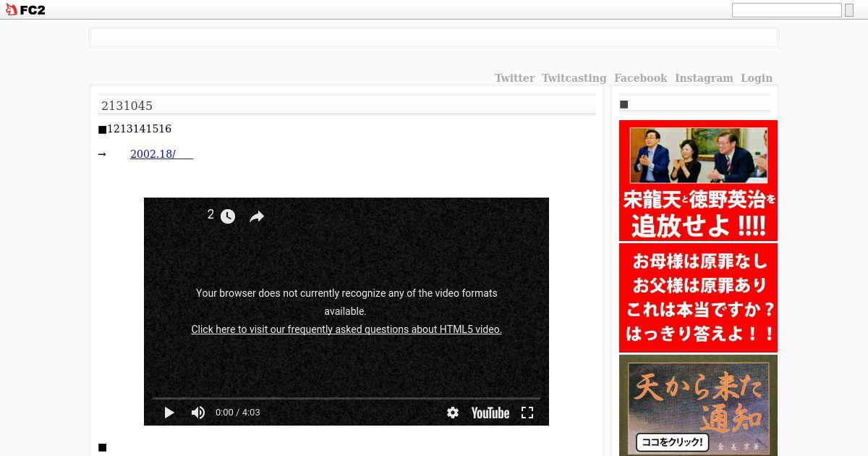
Task: Focus the FC2 search input field
Action: (x=786, y=10)
